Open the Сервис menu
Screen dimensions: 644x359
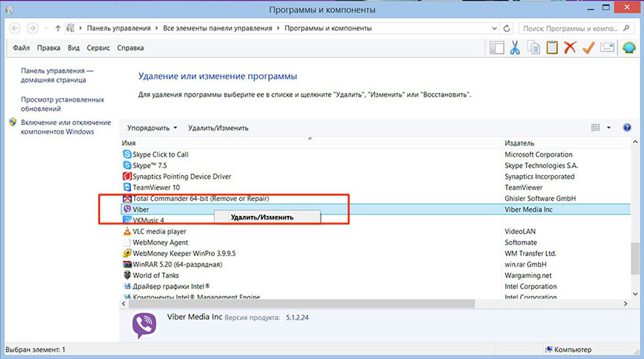98,48
